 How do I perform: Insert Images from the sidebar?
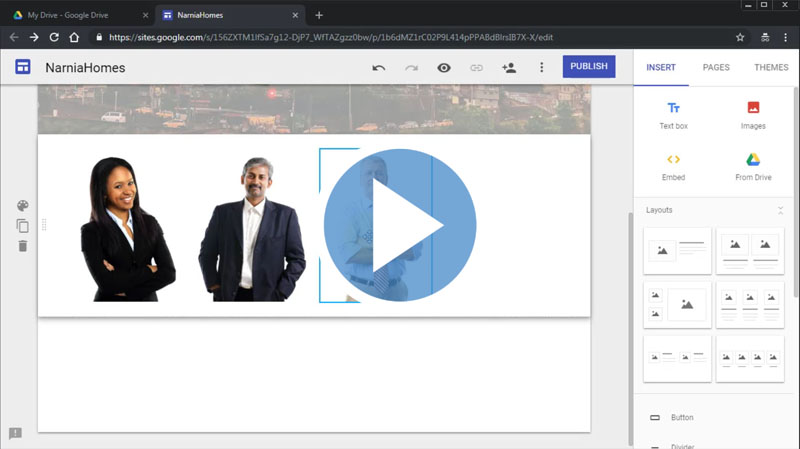(753, 115)
